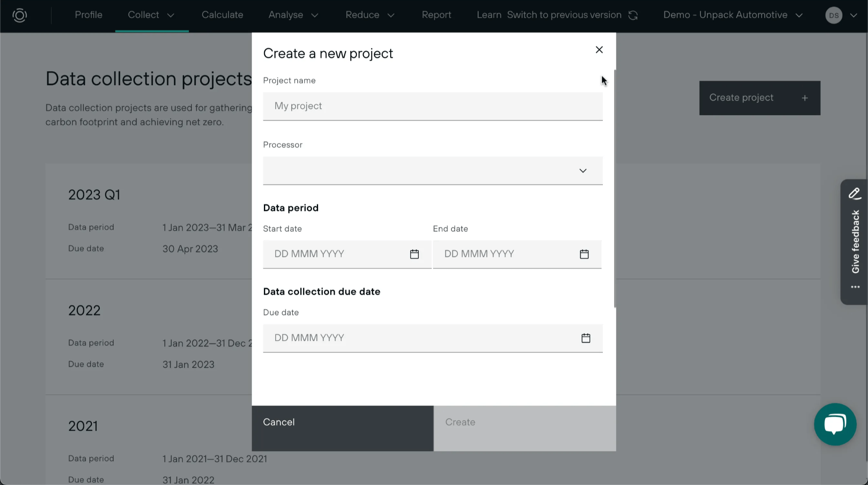Open the Report section
The height and width of the screenshot is (485, 868).
click(437, 15)
